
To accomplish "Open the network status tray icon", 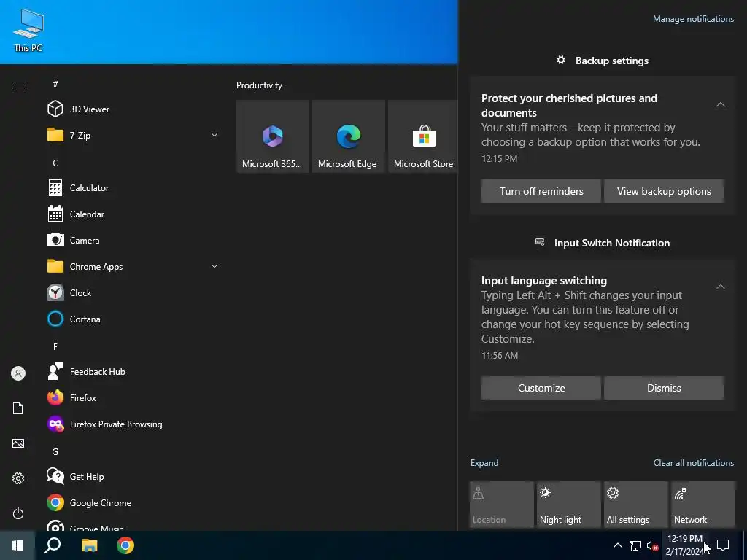I will pos(635,545).
